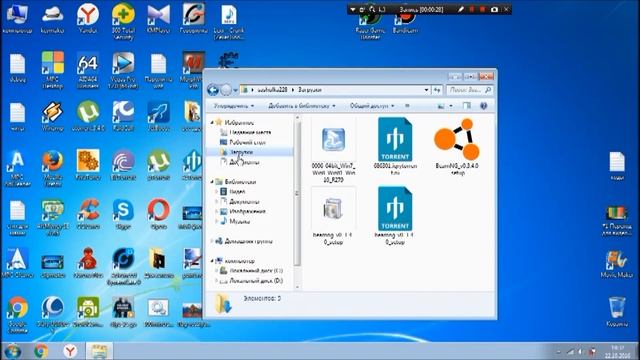
Task: Select the Images library in navigation pane
Action: (243, 211)
